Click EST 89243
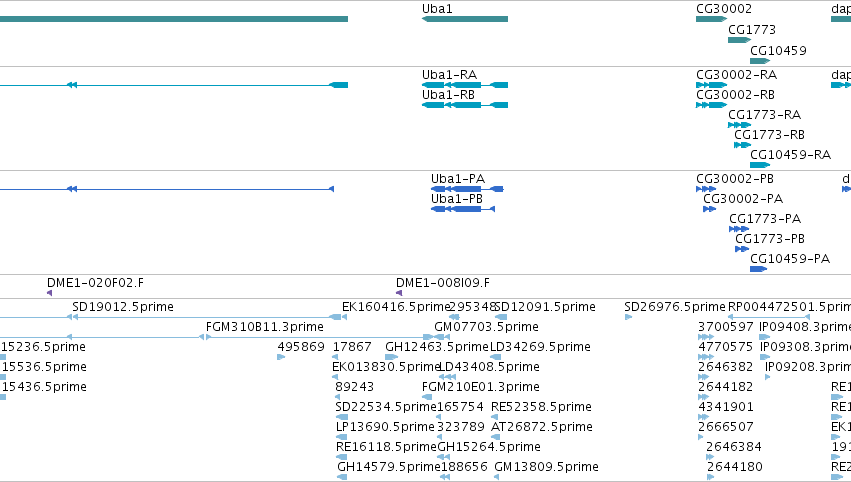 (354, 387)
